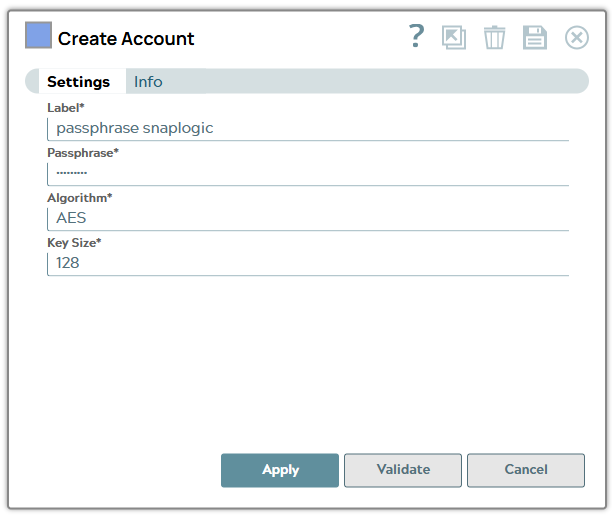Viewport: 612px width, 516px height.
Task: Click the Label field containing passphrase snaplogic
Action: [x=307, y=129]
